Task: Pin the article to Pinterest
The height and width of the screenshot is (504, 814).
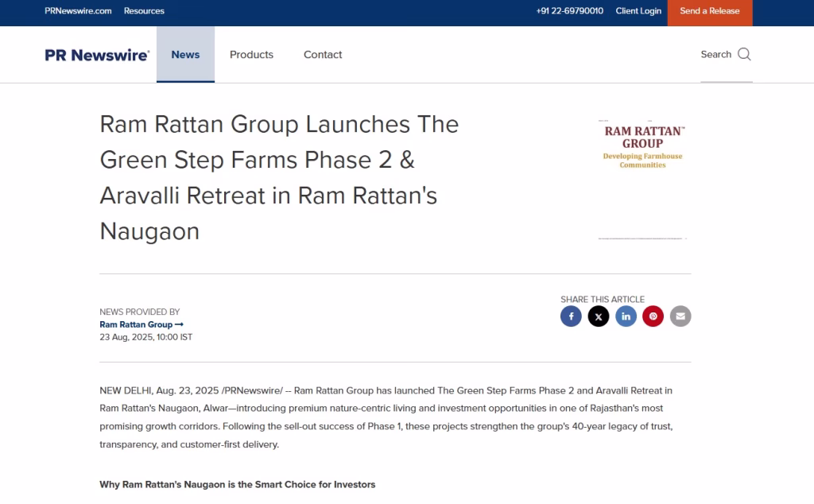Action: (x=653, y=316)
